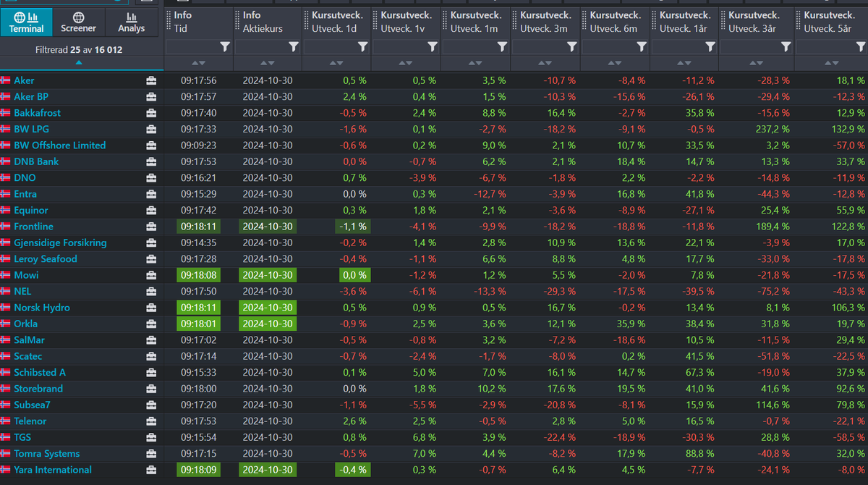This screenshot has width=868, height=485.
Task: Click the sort arrows under Utveck. 3m
Action: click(545, 64)
